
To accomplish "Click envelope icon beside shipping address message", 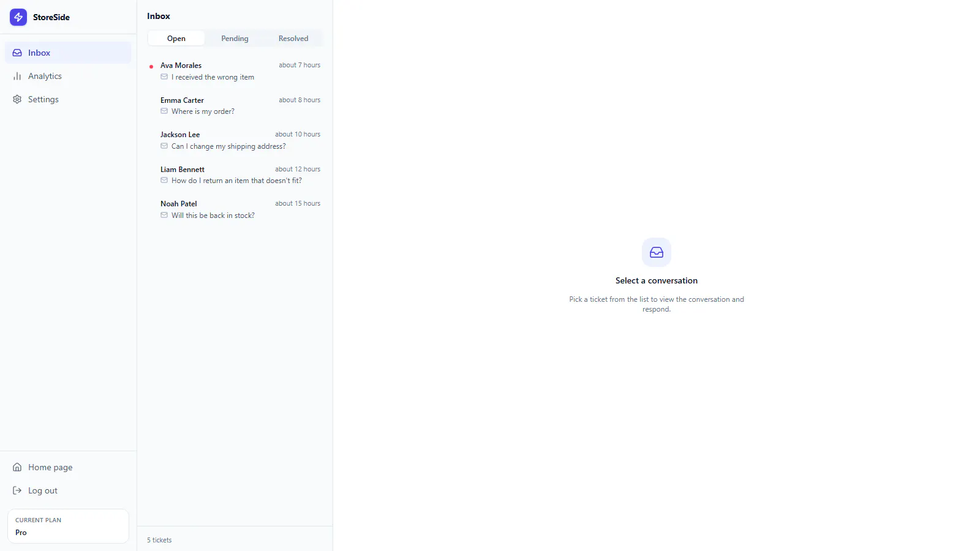I will click(164, 146).
